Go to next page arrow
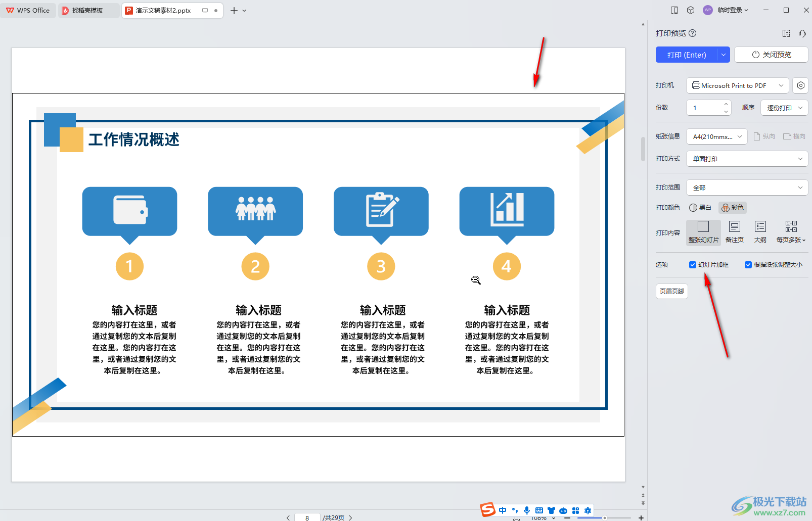Screen dimensions: 812x521 [x=350, y=517]
